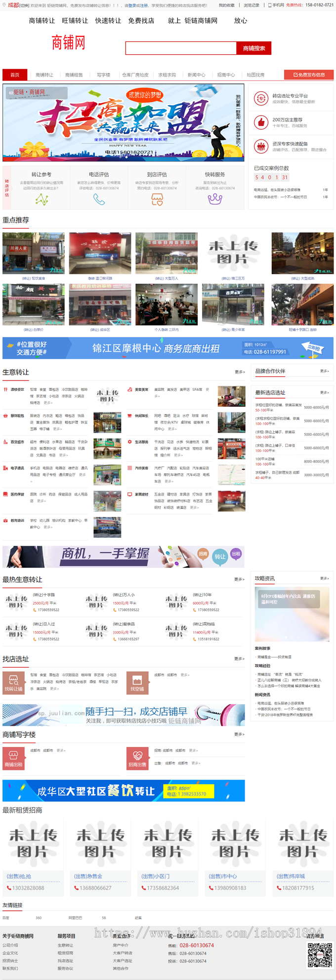The width and height of the screenshot is (336, 980).
Task: Open the 招商中心 navigation tab
Action: coord(226,75)
